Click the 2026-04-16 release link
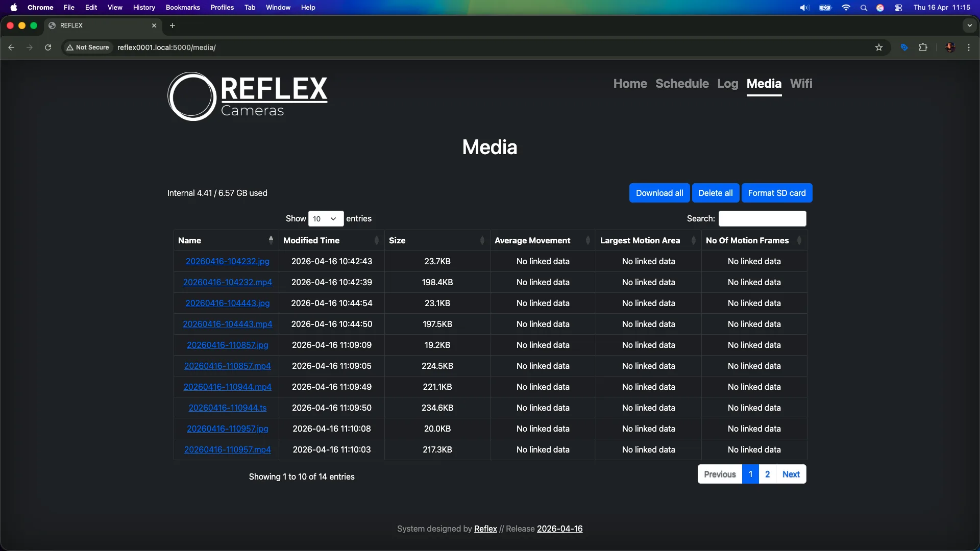This screenshot has width=980, height=551. pos(559,529)
